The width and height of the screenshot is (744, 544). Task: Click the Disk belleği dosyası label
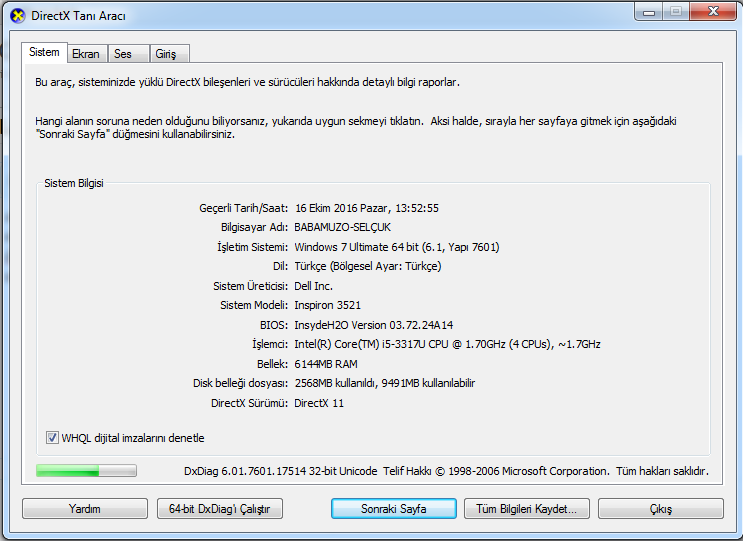point(241,383)
